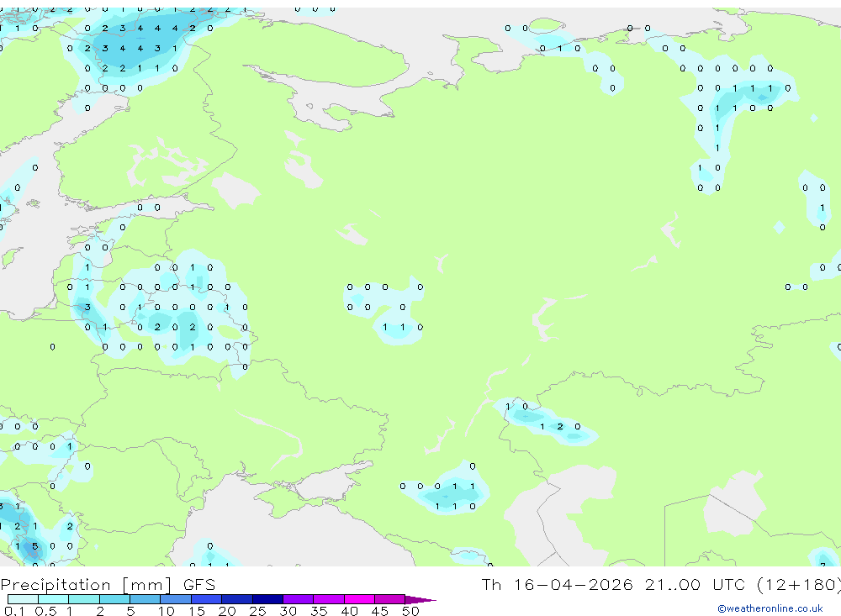The width and height of the screenshot is (841, 616).
Task: Click the over-50 arrow tip of legend
Action: pos(420,600)
